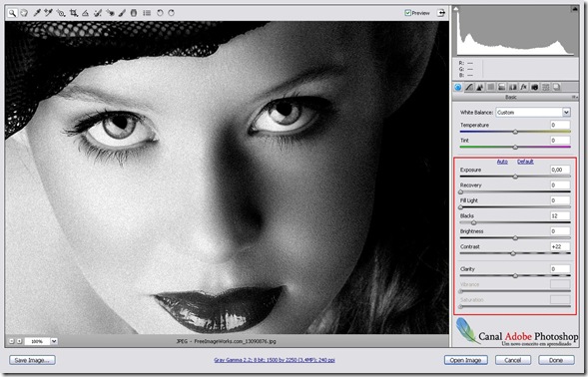Image resolution: width=588 pixels, height=377 pixels.
Task: Click the Default tone link
Action: pos(525,162)
